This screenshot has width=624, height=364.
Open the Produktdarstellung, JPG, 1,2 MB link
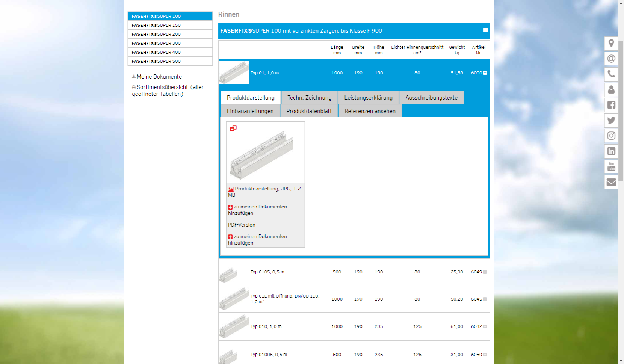point(264,192)
